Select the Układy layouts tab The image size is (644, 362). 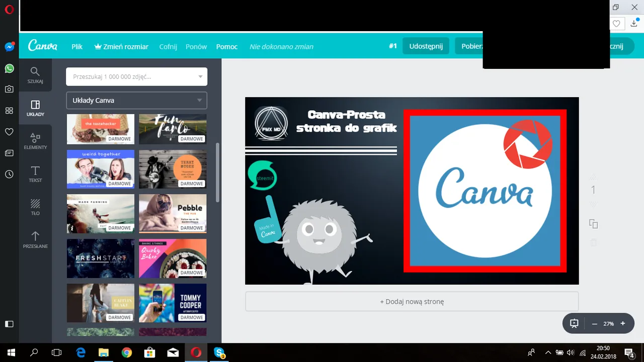(35, 108)
